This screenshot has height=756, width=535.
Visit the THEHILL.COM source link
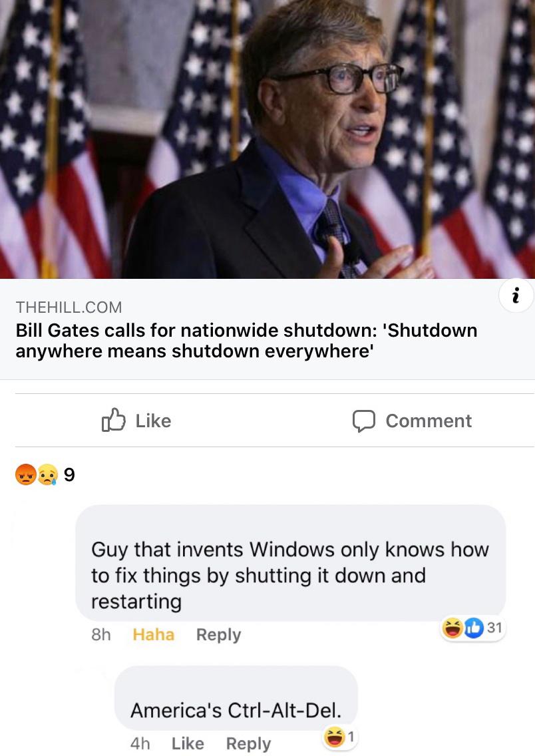click(x=69, y=307)
